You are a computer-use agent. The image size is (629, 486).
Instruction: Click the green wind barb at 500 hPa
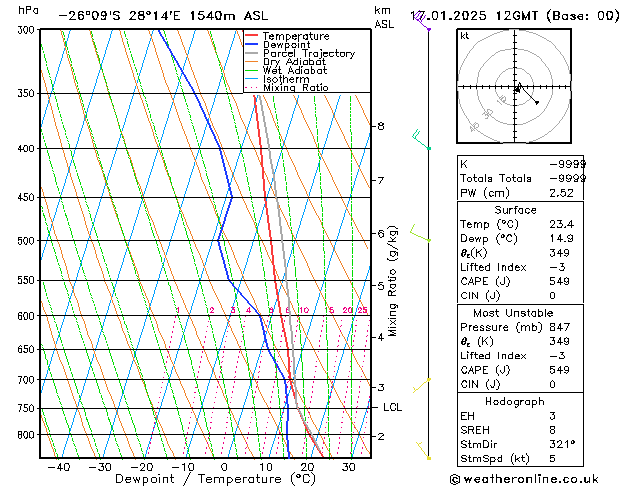pos(420,233)
